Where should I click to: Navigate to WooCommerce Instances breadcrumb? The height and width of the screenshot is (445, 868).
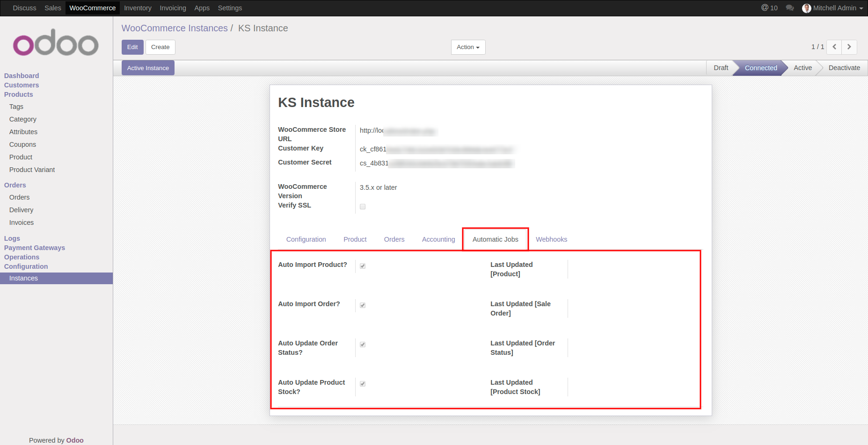pyautogui.click(x=175, y=28)
